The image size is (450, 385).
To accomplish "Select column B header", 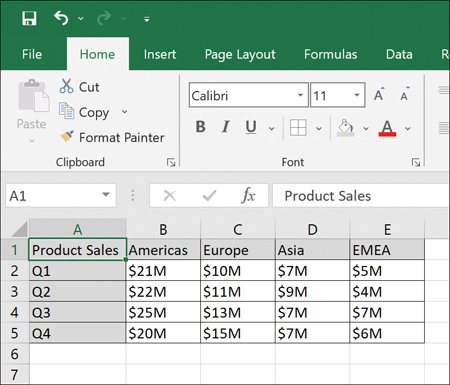I will point(163,229).
